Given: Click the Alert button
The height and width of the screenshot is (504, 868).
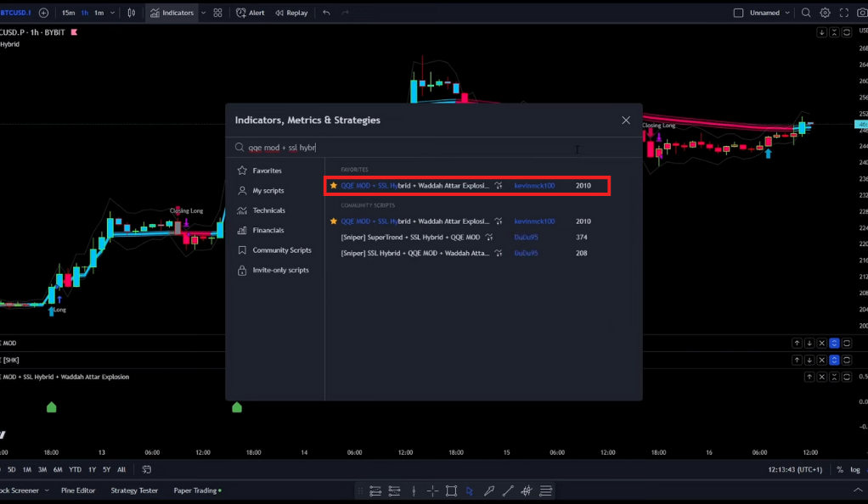Looking at the screenshot, I should click(x=251, y=13).
